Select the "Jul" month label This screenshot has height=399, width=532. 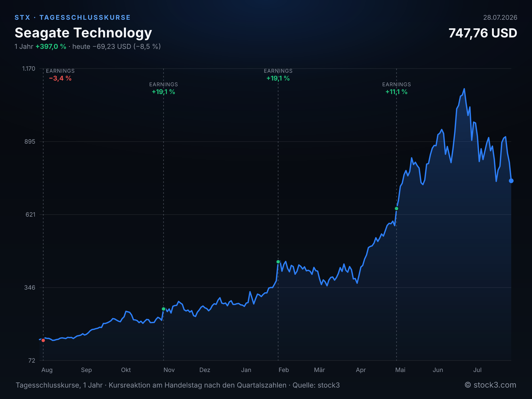click(477, 370)
